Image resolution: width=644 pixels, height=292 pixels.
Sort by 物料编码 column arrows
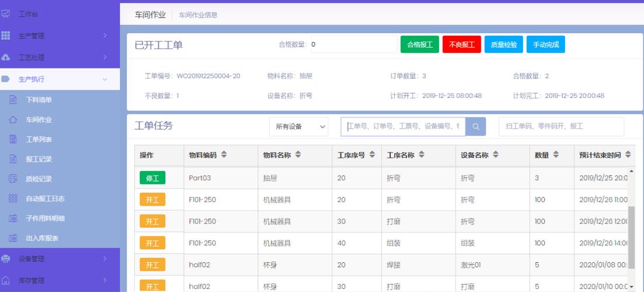(224, 155)
